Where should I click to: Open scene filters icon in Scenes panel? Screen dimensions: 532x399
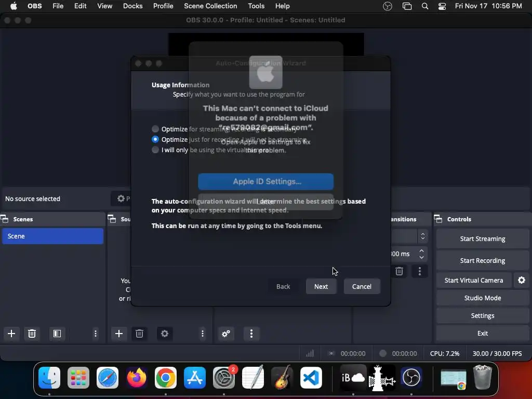pyautogui.click(x=57, y=334)
